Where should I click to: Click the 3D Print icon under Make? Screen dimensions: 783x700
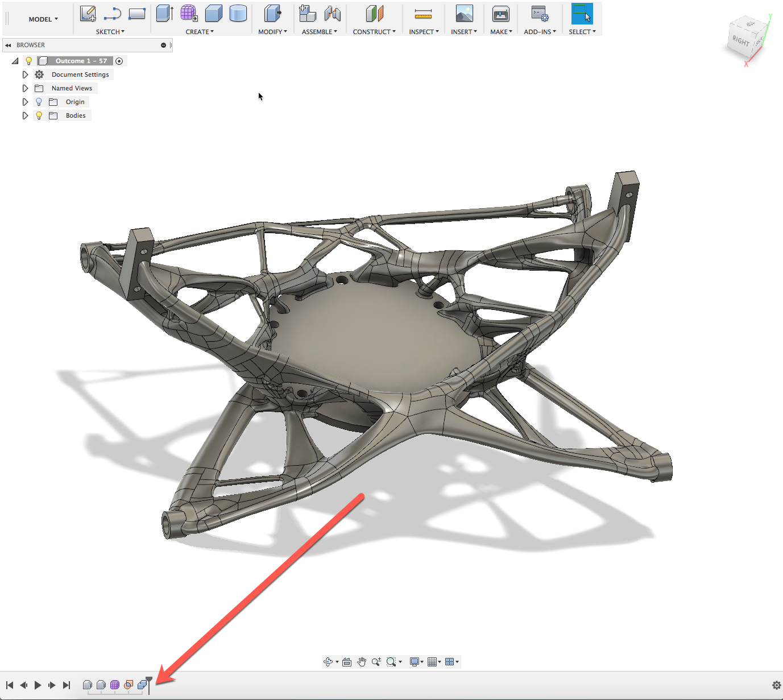(501, 14)
